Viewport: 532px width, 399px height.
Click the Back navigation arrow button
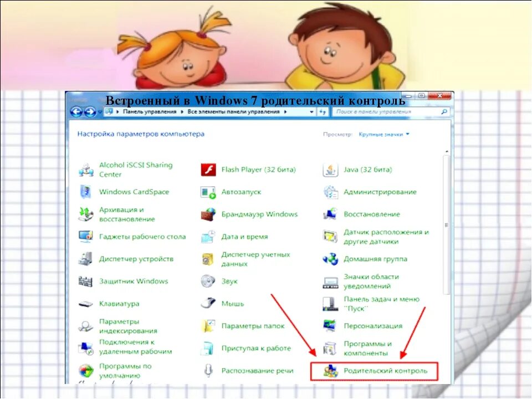tap(76, 111)
